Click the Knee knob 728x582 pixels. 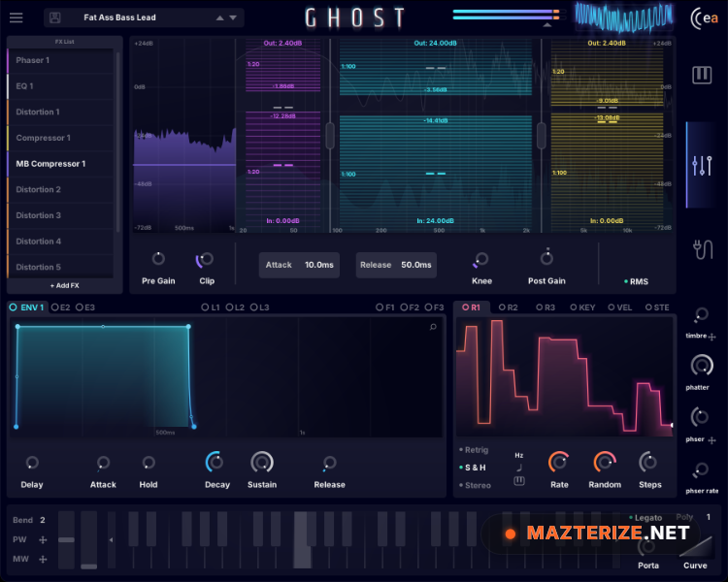481,259
